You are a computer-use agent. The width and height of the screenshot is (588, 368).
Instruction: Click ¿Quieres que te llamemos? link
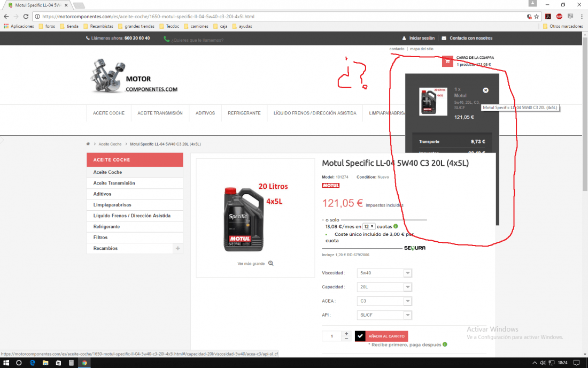[x=197, y=40]
